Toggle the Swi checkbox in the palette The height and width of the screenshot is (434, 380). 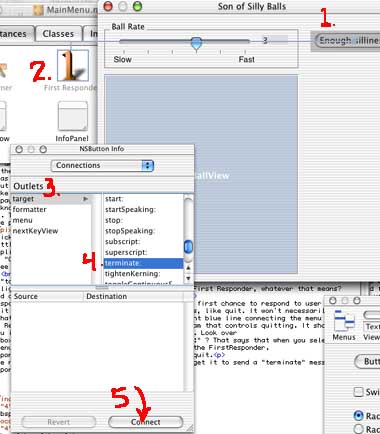(358, 392)
